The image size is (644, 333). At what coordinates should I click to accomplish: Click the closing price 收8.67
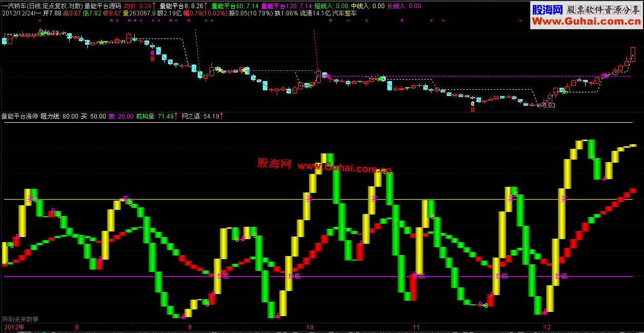pos(112,13)
